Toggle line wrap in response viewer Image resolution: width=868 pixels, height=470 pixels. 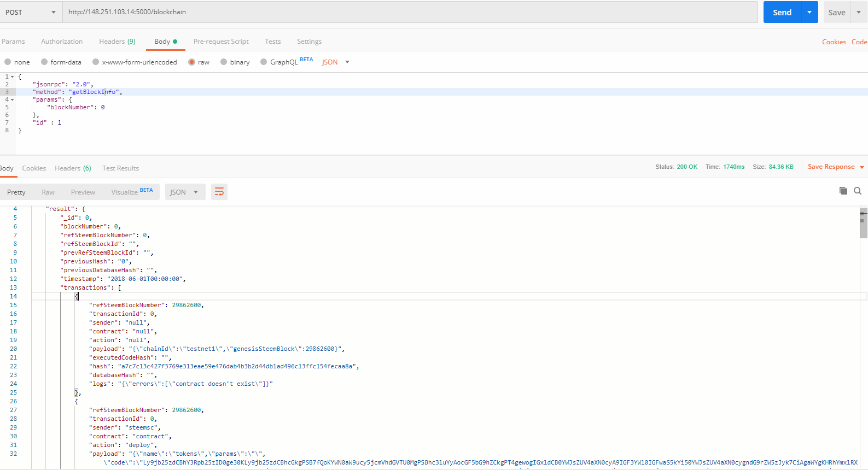[219, 192]
